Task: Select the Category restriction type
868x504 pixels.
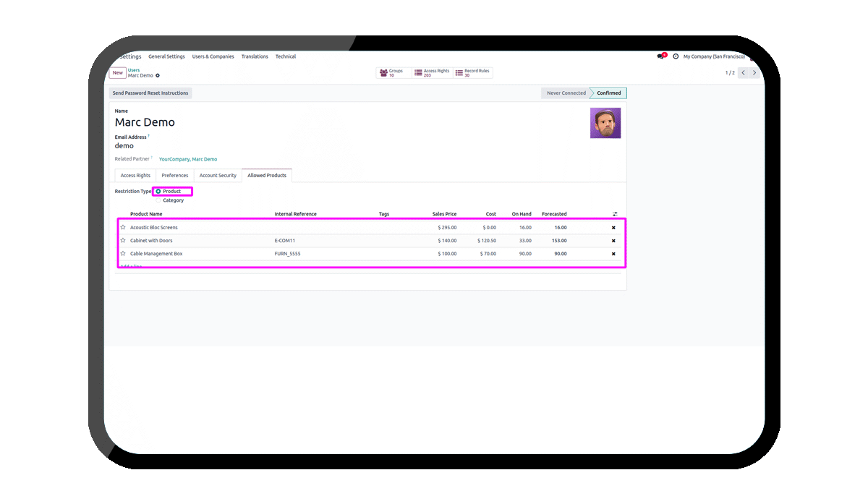Action: [158, 200]
